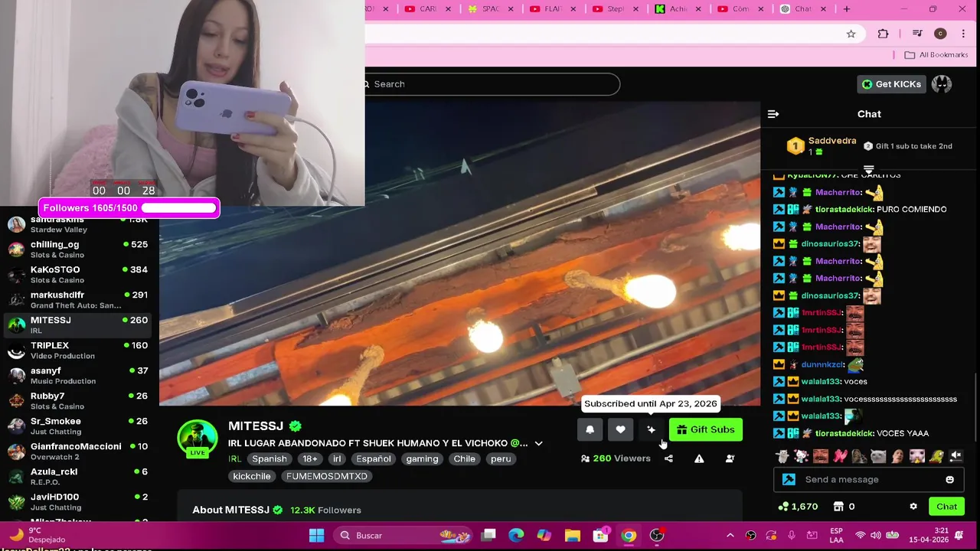This screenshot has height=551, width=980.
Task: Click MITESSJ live avatar
Action: click(x=198, y=438)
